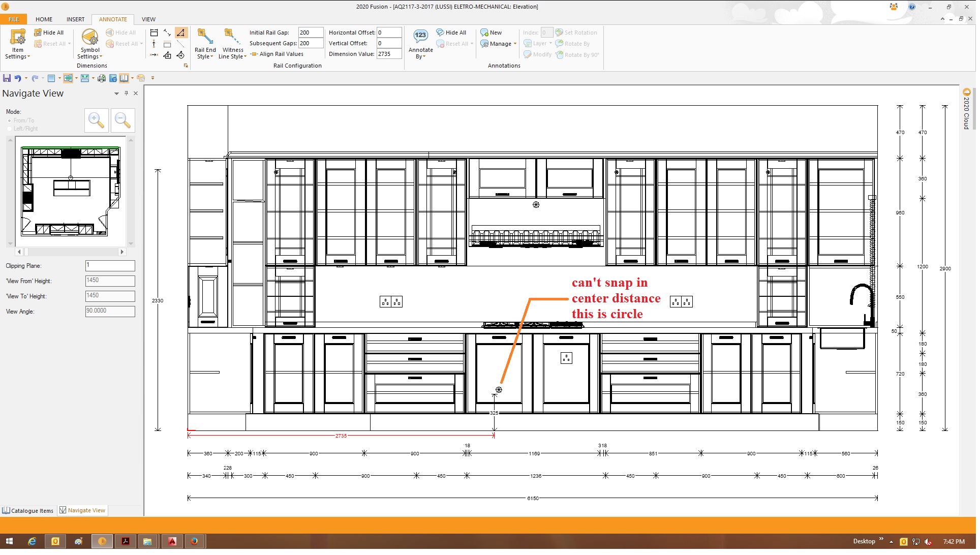Click the zoom in magnifier button

(x=96, y=120)
